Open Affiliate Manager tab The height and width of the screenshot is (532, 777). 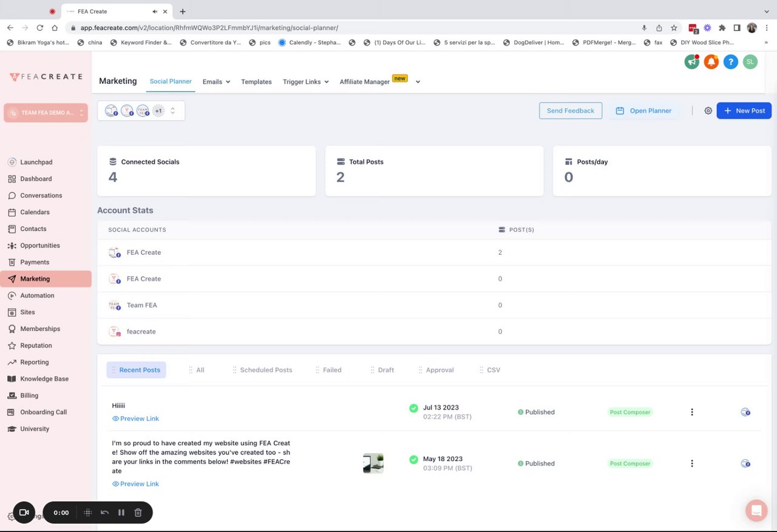(x=365, y=82)
